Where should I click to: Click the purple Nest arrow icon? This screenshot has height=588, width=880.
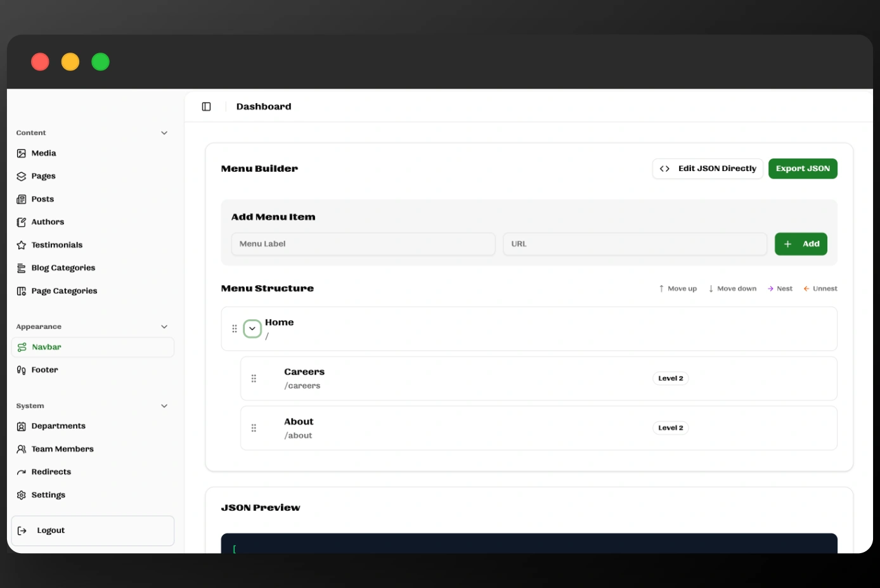tap(770, 288)
